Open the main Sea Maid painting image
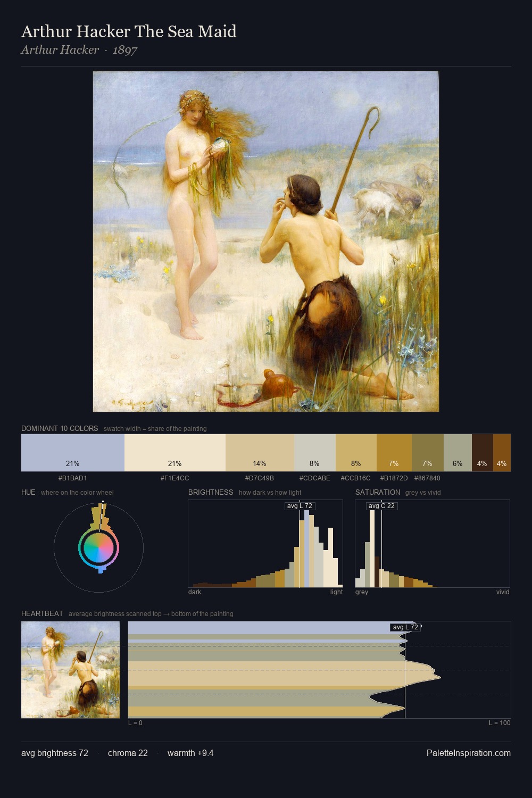 266,242
